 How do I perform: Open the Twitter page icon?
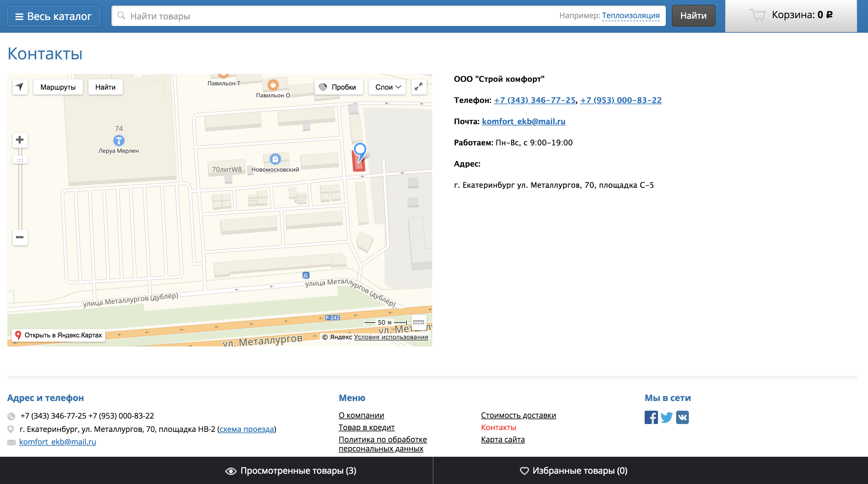[666, 417]
